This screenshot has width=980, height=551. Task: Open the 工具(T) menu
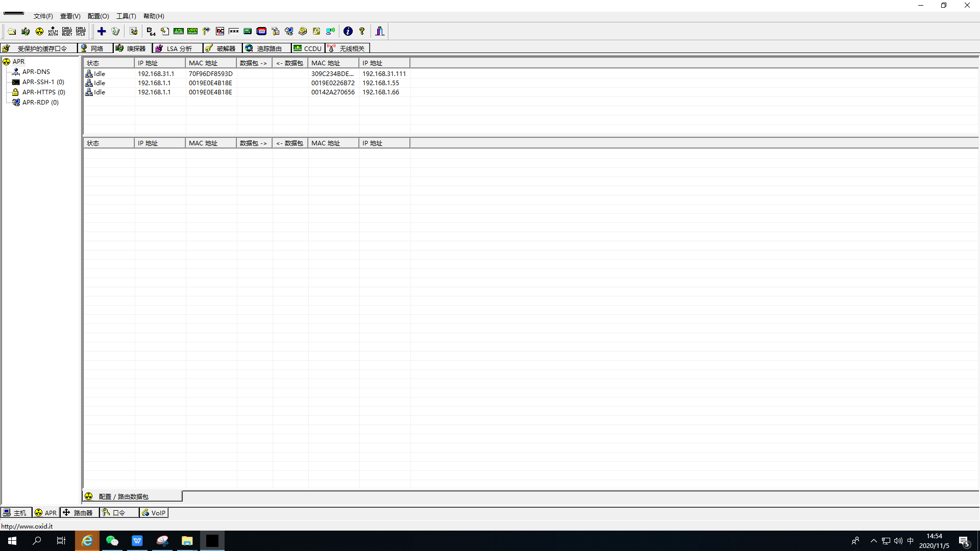coord(126,16)
